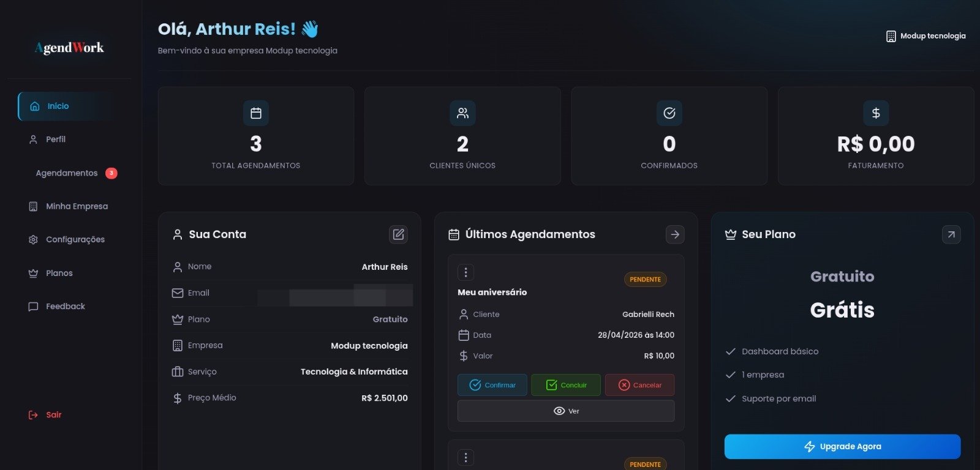Click the building icon next to Modup tecnologia
Screen dimensions: 980x470
[x=891, y=37]
